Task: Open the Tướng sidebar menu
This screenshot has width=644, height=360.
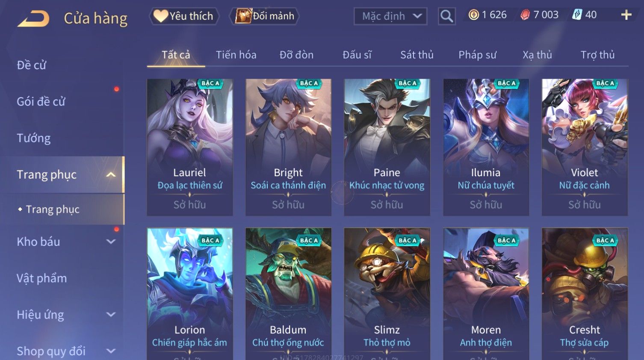Action: (x=34, y=138)
